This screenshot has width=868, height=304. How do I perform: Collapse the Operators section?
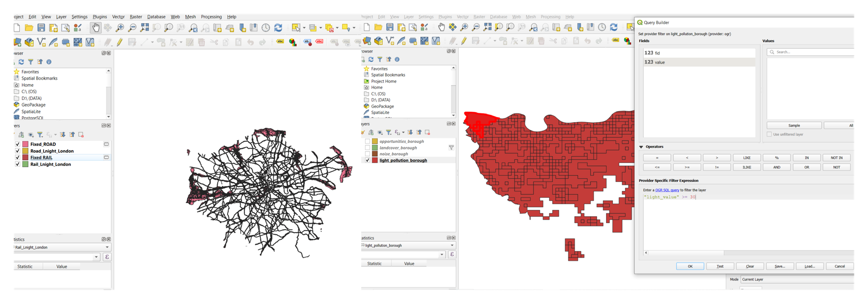(x=641, y=147)
